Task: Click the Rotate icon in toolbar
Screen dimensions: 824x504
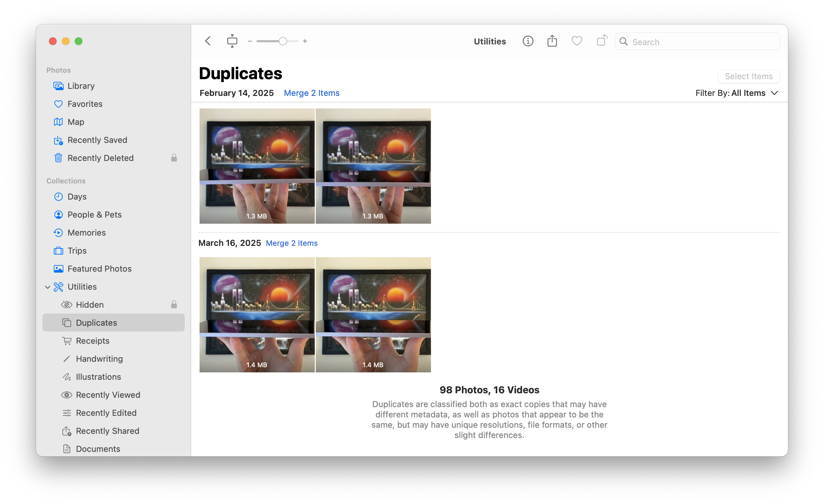Action: [x=602, y=41]
